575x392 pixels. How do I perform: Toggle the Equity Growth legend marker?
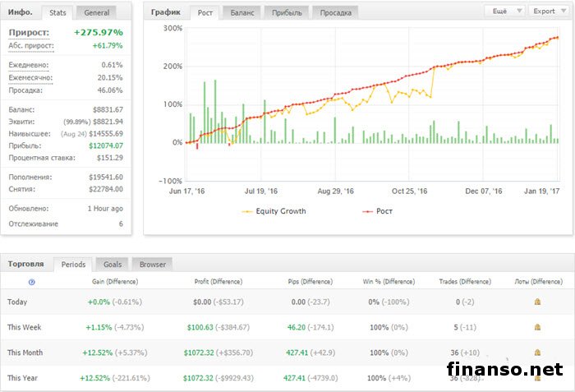click(x=246, y=211)
